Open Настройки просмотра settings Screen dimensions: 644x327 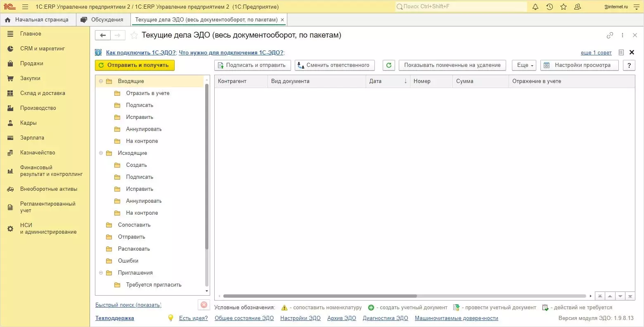[579, 65]
